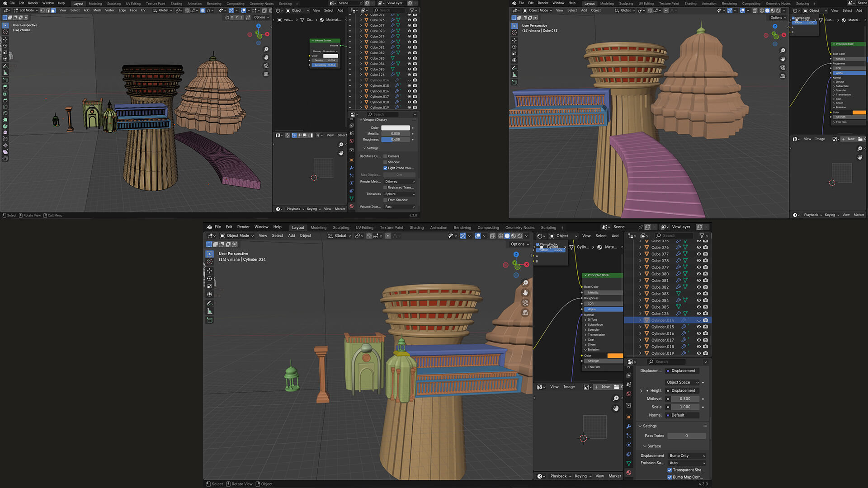The height and width of the screenshot is (488, 868).
Task: Open Physics properties tab in Cylinder.014 window
Action: coord(629,445)
